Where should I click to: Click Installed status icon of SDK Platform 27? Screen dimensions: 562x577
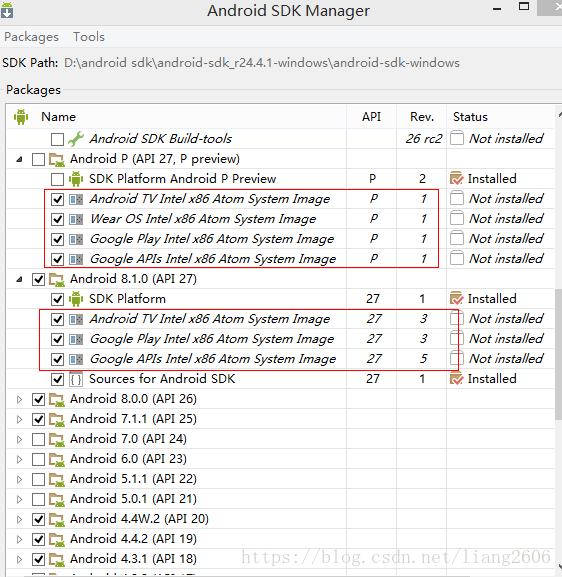(457, 298)
